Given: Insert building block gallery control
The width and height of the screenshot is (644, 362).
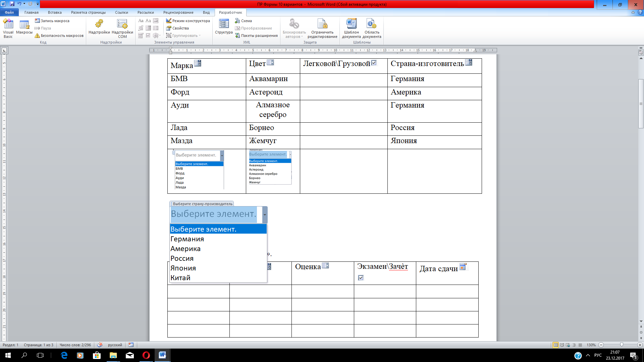Looking at the screenshot, I should tap(141, 28).
